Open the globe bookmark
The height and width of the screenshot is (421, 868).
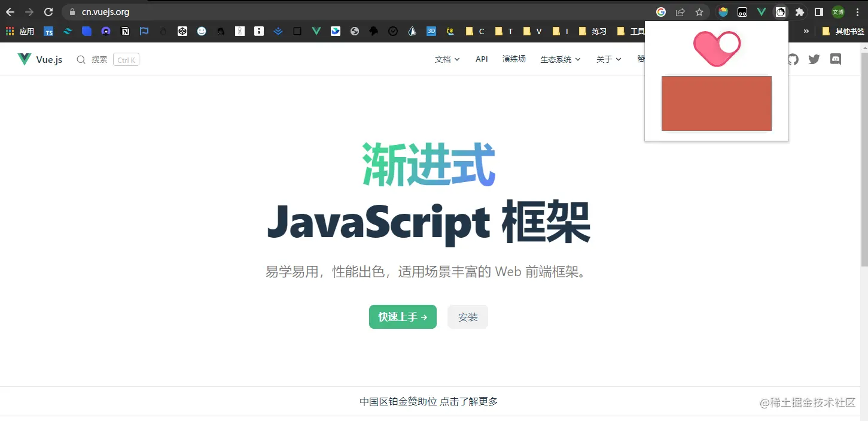pyautogui.click(x=355, y=31)
